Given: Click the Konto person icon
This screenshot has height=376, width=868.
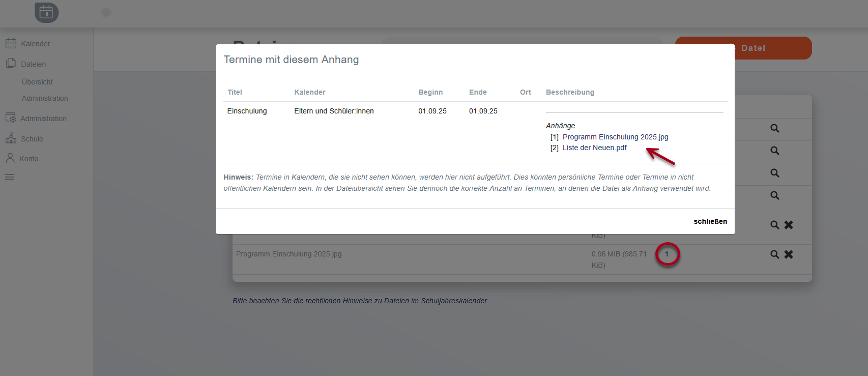Looking at the screenshot, I should pos(10,158).
